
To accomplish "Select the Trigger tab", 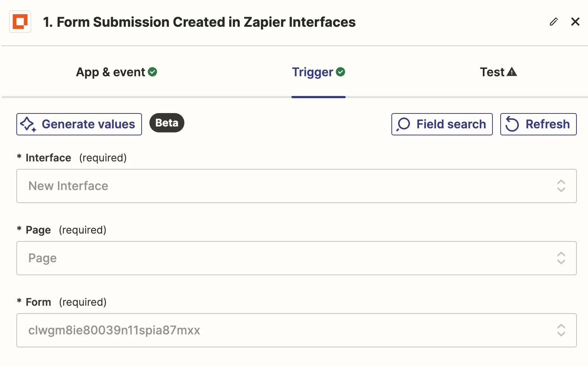I will [x=312, y=72].
